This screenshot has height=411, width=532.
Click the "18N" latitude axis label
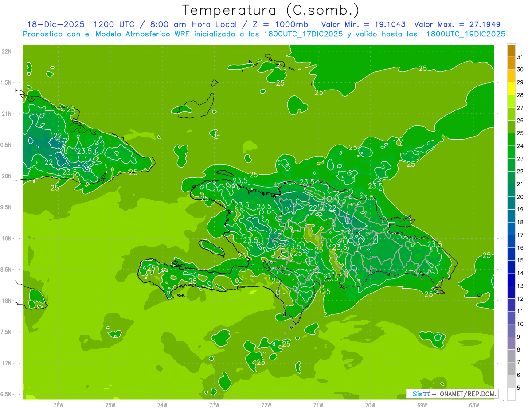coord(7,301)
